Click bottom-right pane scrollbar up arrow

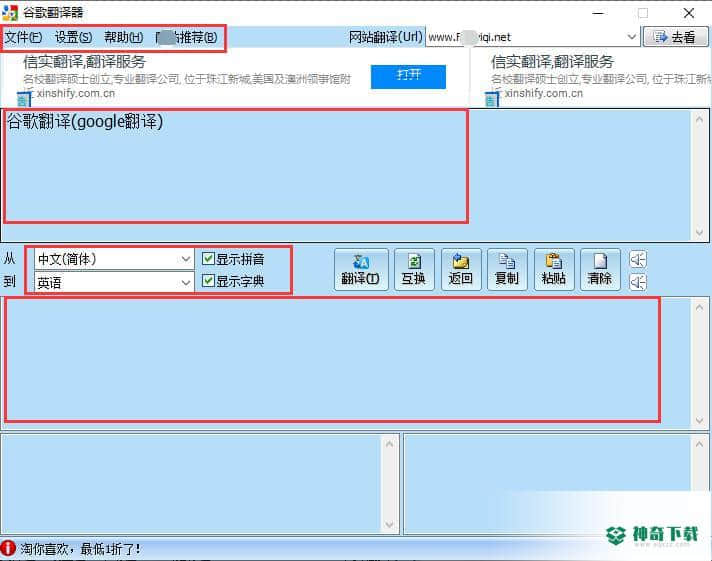pos(699,444)
